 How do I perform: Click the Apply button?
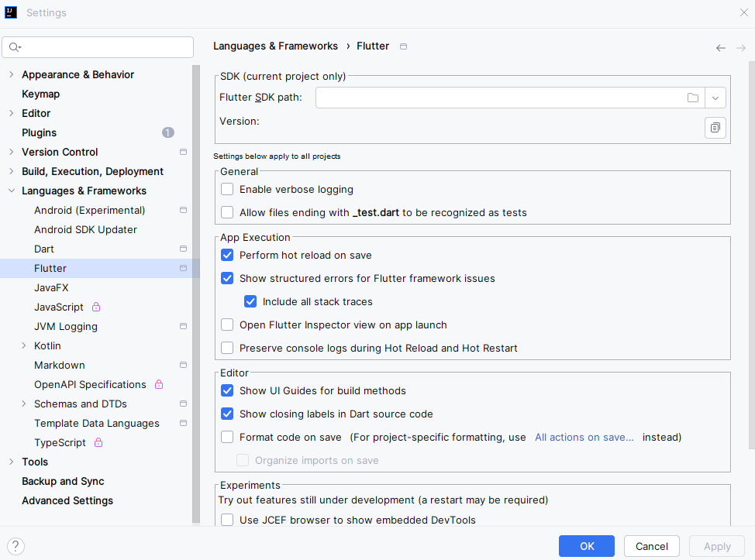[717, 546]
